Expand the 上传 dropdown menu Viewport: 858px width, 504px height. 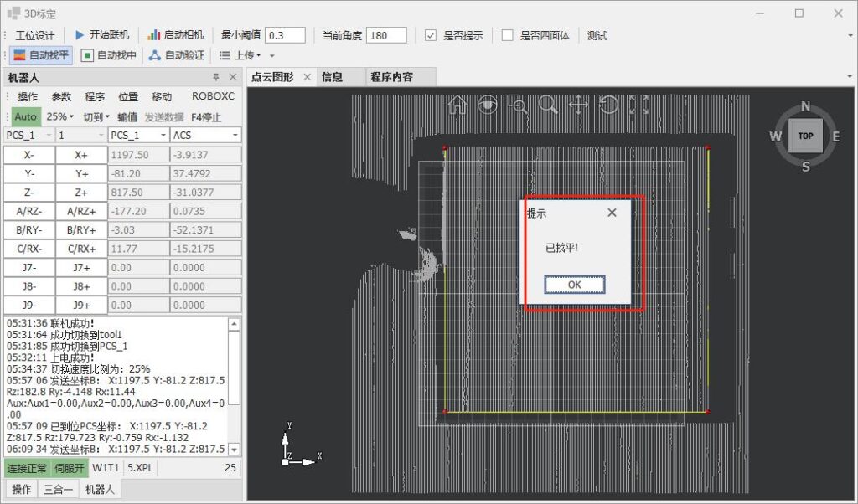[x=240, y=55]
